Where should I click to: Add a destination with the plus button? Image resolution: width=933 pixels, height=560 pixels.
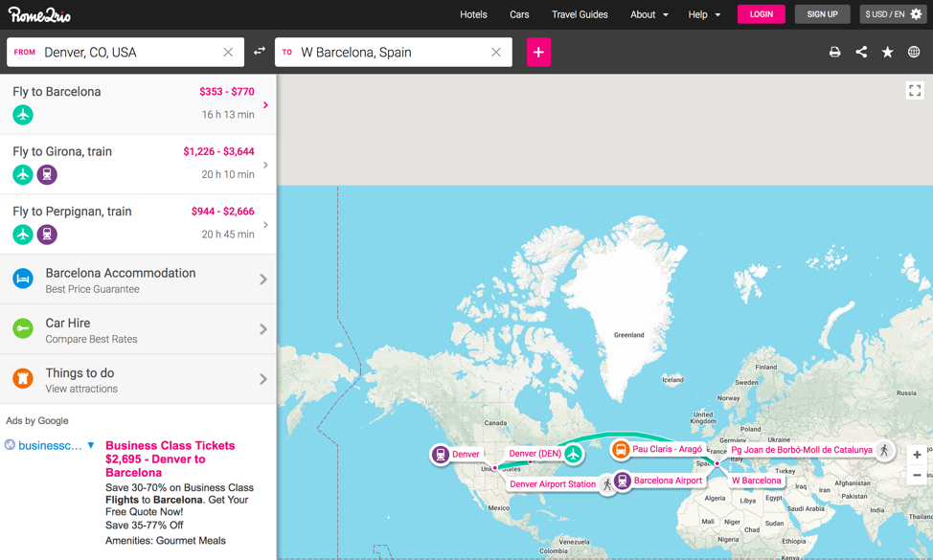[538, 53]
